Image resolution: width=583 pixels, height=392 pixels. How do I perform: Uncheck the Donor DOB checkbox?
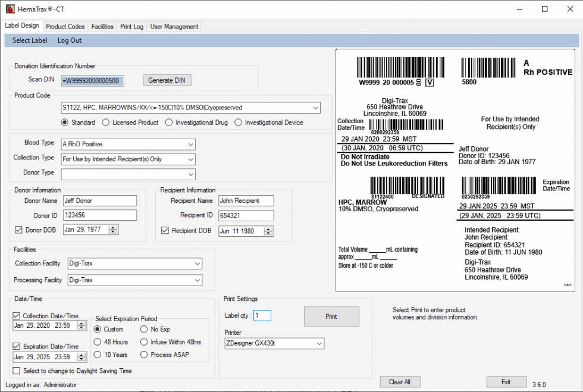tap(18, 230)
